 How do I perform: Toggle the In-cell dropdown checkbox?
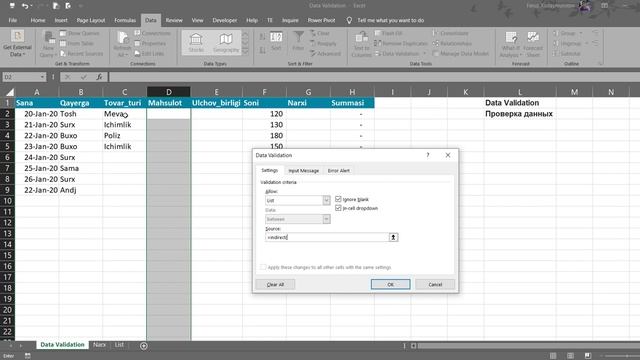(338, 208)
